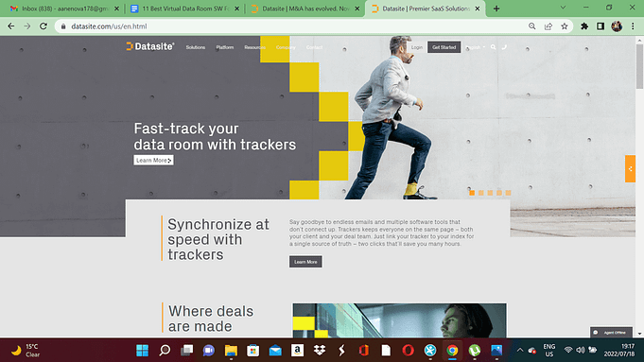Select the fifth carousel slide dot

(x=508, y=193)
